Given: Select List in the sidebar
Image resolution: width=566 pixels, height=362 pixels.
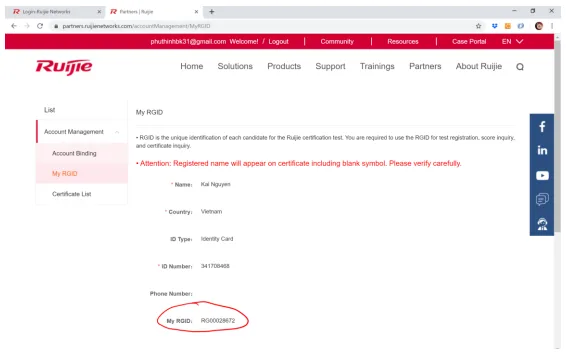Looking at the screenshot, I should 49,110.
